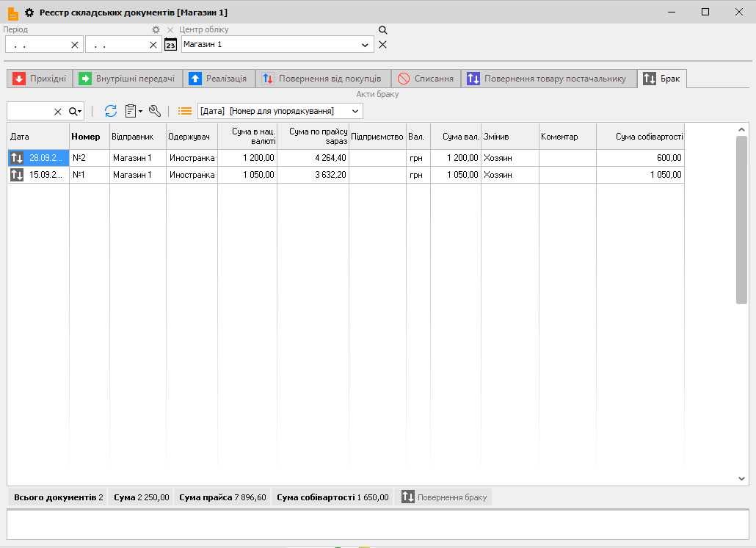Select the Реалізація tab
The height and width of the screenshot is (548, 756).
click(219, 79)
